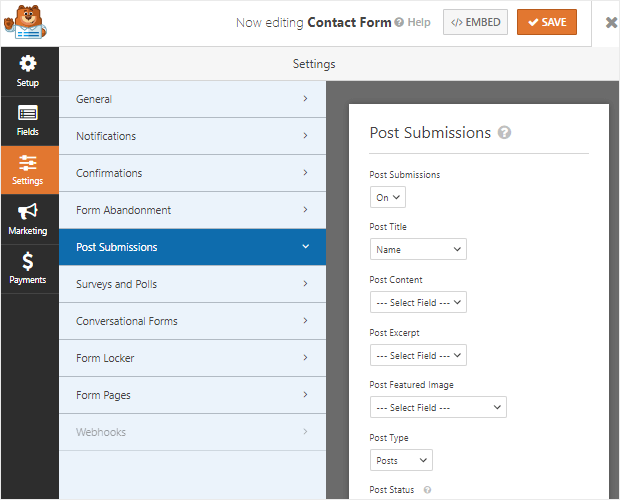The width and height of the screenshot is (620, 500).
Task: Click chevron on General row
Action: coord(305,98)
